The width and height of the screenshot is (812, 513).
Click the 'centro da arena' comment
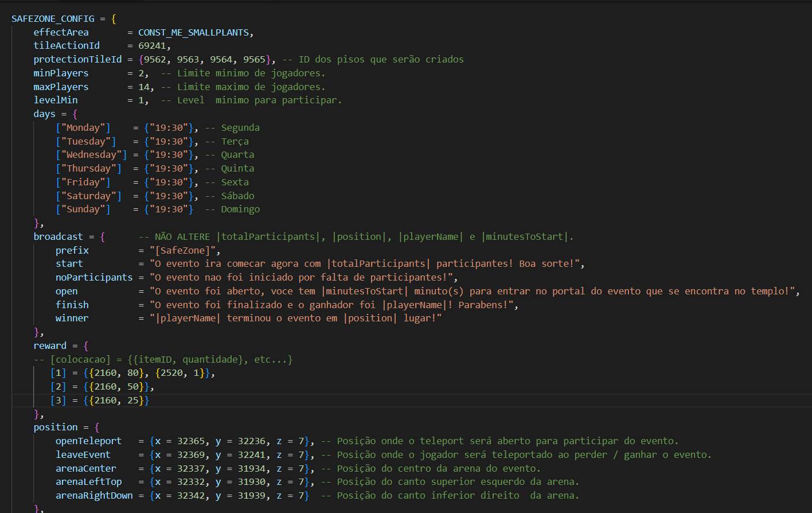(431, 469)
